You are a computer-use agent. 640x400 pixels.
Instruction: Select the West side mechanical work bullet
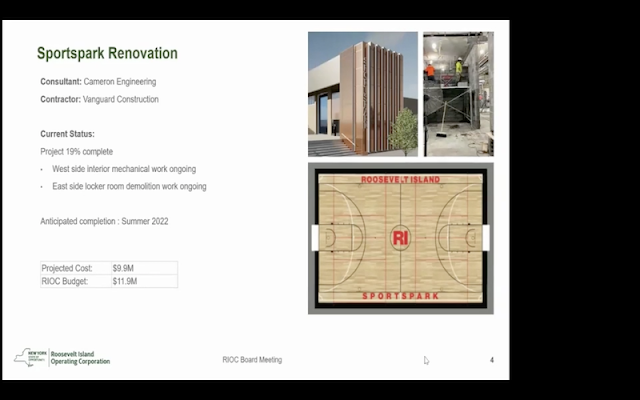click(125, 169)
